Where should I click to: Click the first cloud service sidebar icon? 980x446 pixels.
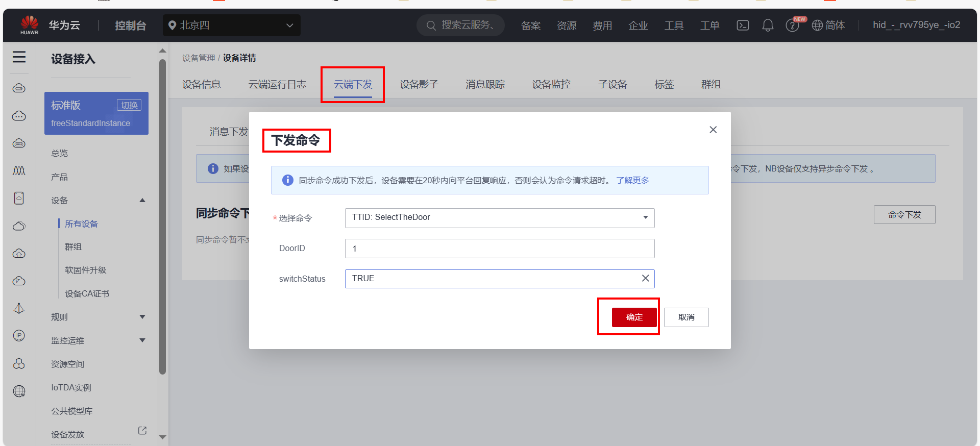[x=19, y=88]
